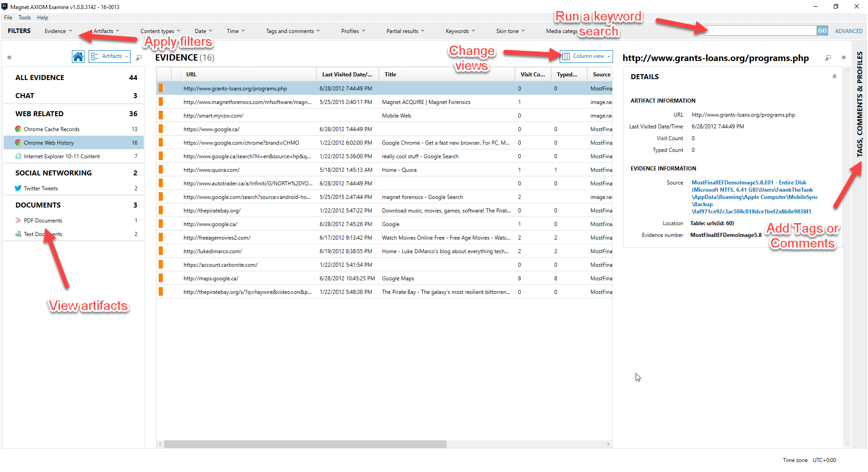Open the Partial results filter dropdown
The image size is (868, 472).
[x=406, y=31]
